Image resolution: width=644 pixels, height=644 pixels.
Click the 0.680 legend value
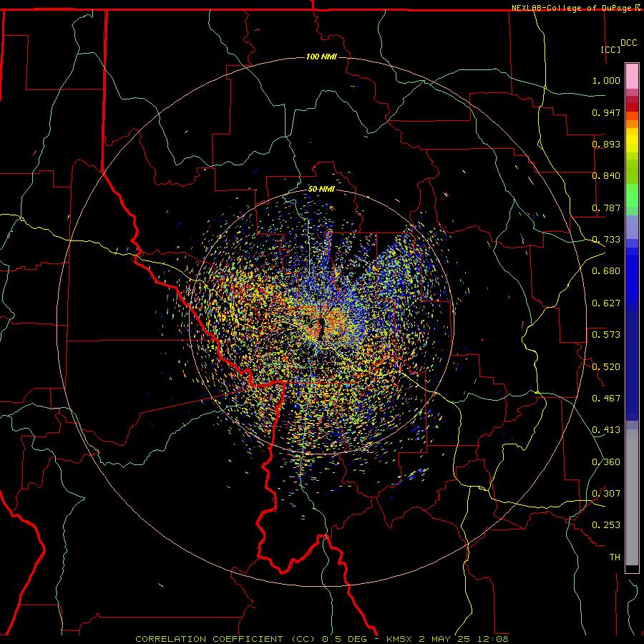(x=606, y=271)
